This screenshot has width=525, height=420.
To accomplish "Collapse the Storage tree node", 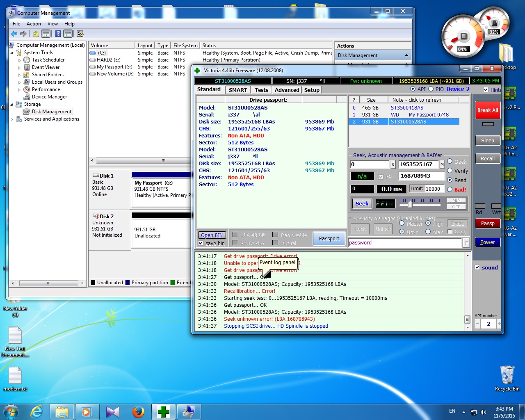I will pos(11,105).
